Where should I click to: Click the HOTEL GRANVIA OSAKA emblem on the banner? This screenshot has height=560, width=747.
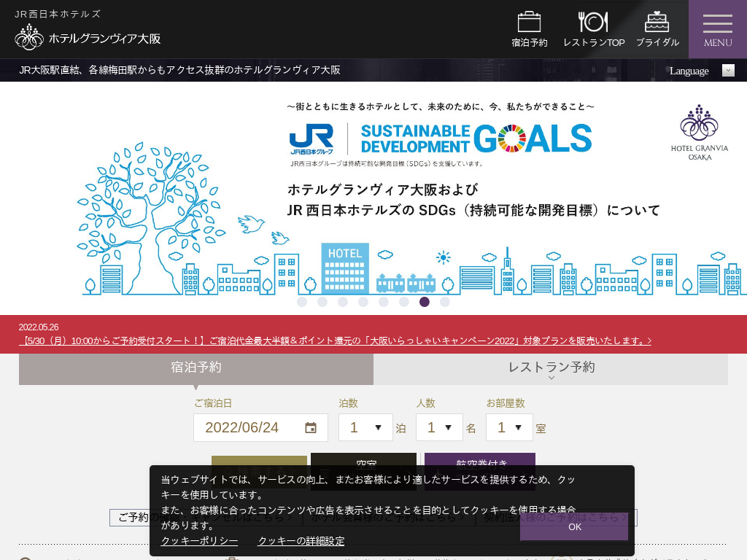700,133
